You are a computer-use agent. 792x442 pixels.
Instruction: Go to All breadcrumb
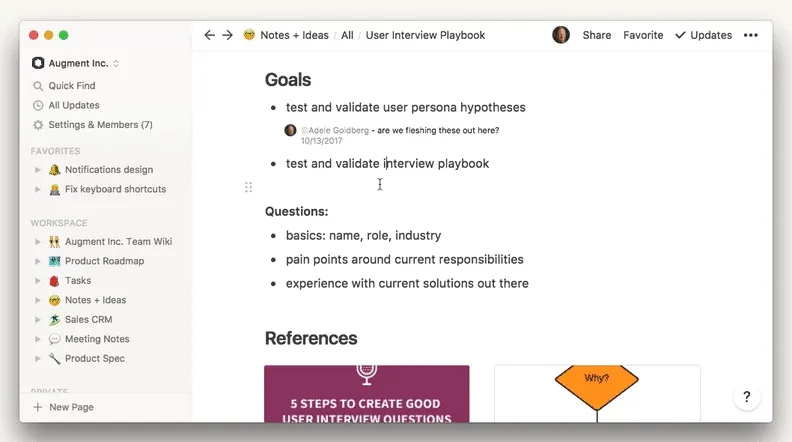(x=347, y=35)
